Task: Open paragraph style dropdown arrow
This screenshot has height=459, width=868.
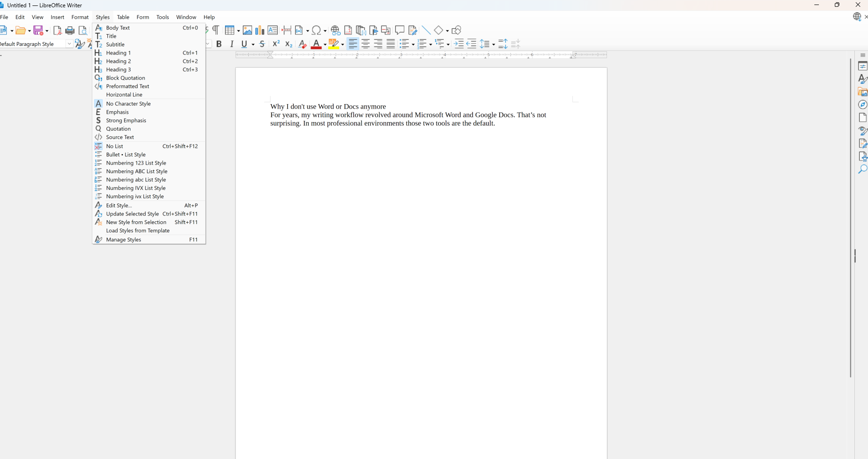Action: click(69, 44)
